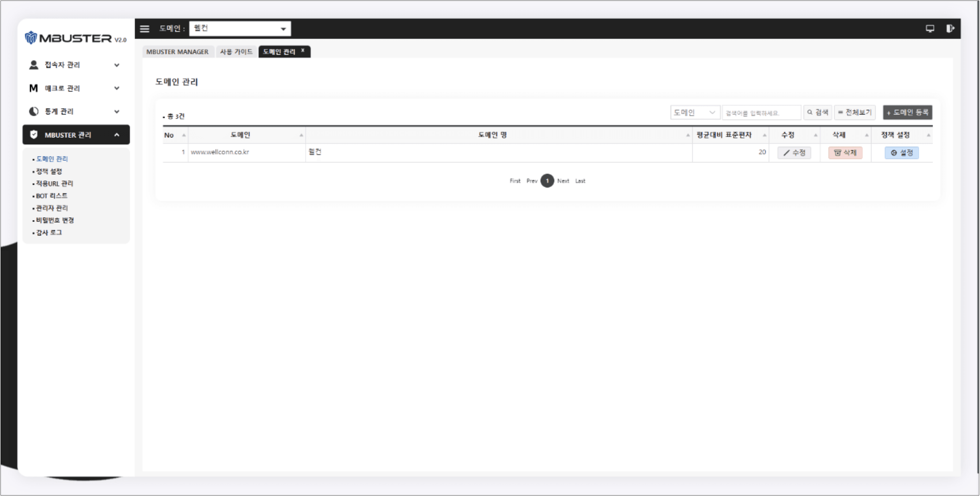The width and height of the screenshot is (980, 496).
Task: Collapse the MBUSTER 관리 menu
Action: pos(117,135)
